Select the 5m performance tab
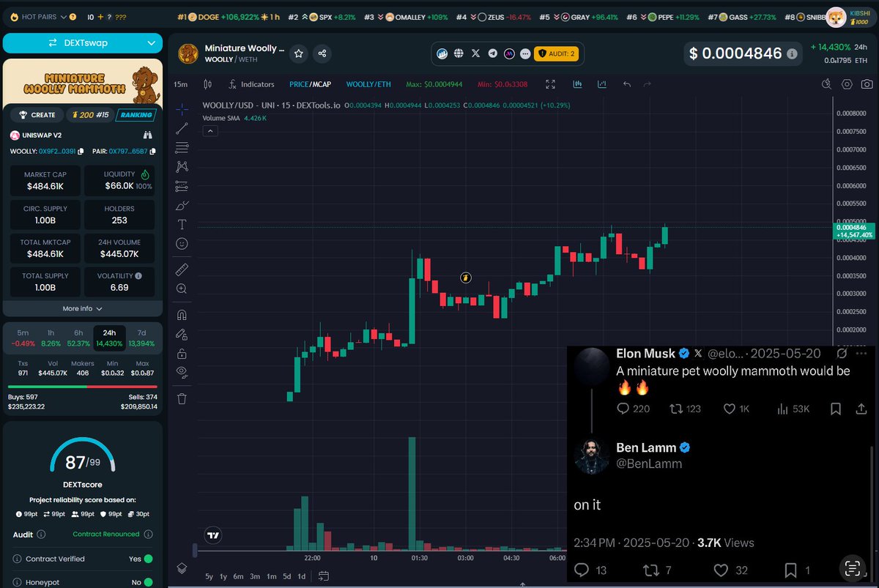This screenshot has width=879, height=588. pyautogui.click(x=23, y=338)
